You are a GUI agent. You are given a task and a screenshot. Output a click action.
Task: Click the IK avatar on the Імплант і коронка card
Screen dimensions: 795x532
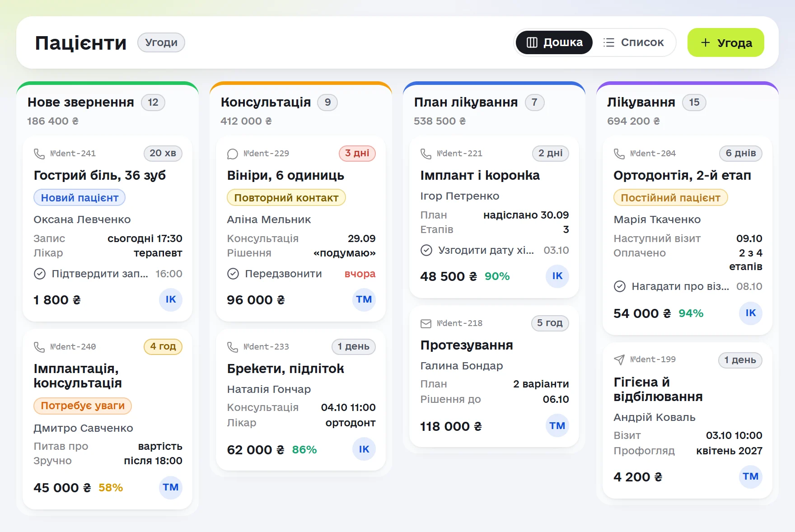coord(557,276)
